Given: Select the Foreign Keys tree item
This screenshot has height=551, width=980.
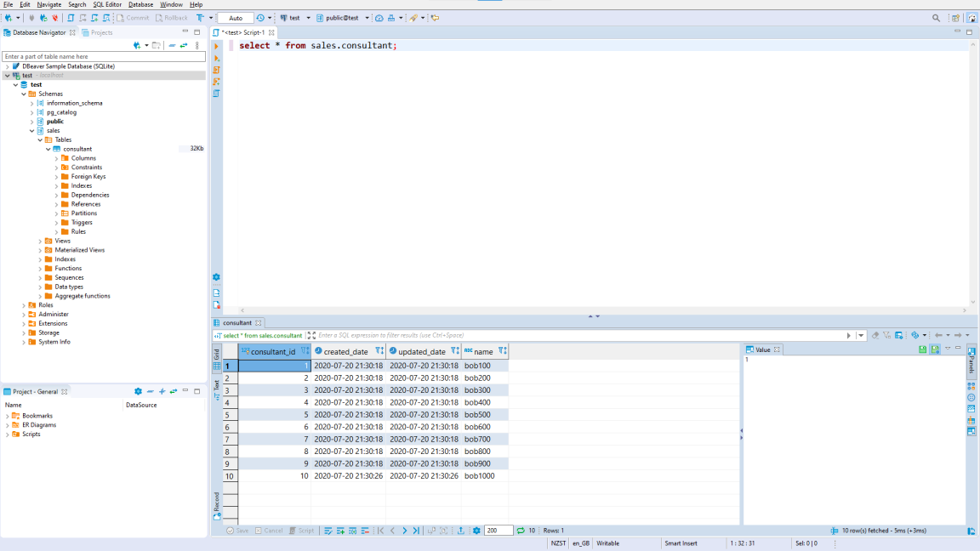Looking at the screenshot, I should (88, 177).
